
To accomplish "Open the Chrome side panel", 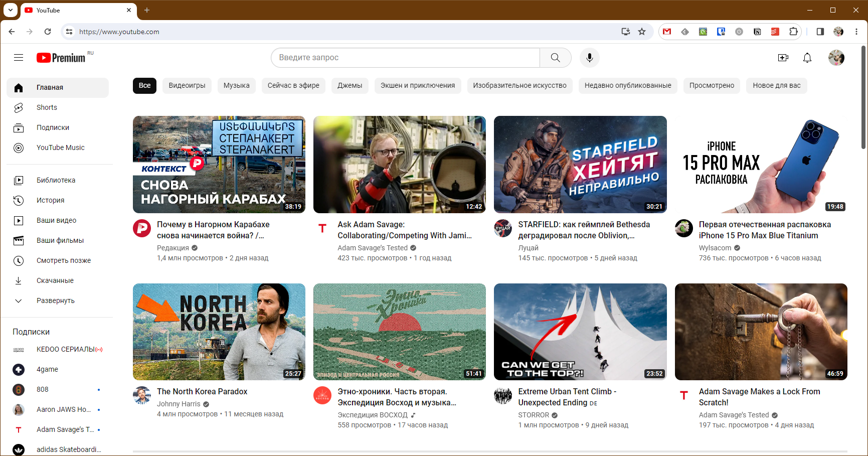I will click(x=820, y=32).
